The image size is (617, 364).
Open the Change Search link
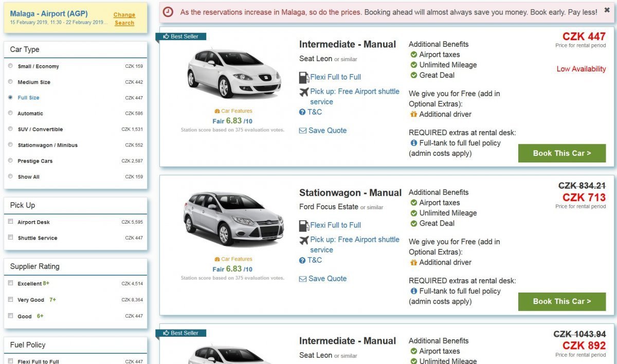[124, 19]
